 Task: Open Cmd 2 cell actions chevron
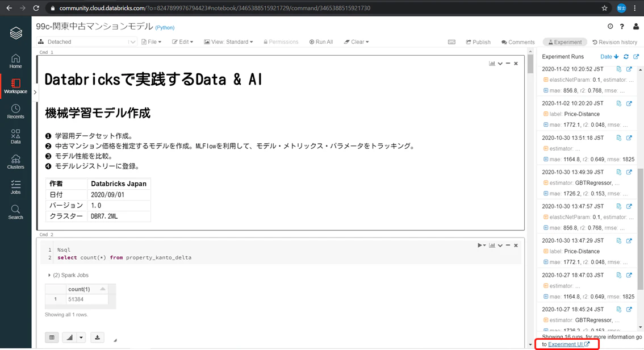tap(500, 245)
